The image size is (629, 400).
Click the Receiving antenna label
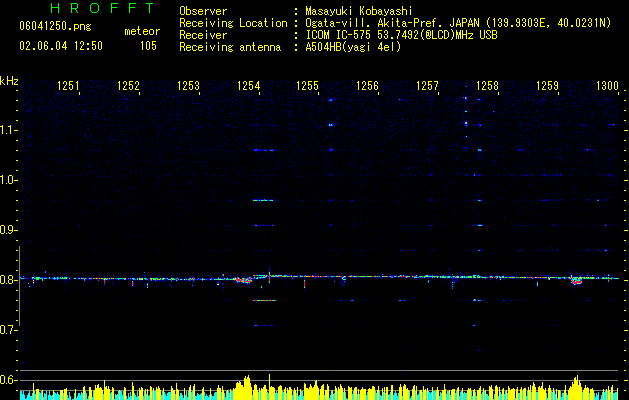pyautogui.click(x=230, y=47)
